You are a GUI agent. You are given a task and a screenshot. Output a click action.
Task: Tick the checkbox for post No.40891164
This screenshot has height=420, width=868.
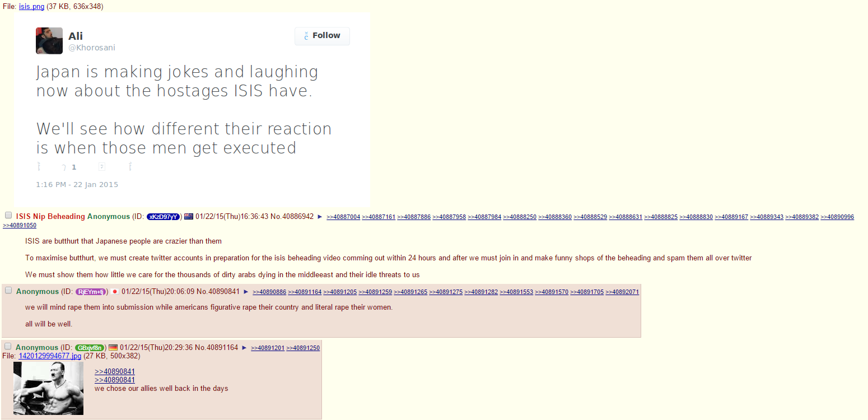pos(8,347)
